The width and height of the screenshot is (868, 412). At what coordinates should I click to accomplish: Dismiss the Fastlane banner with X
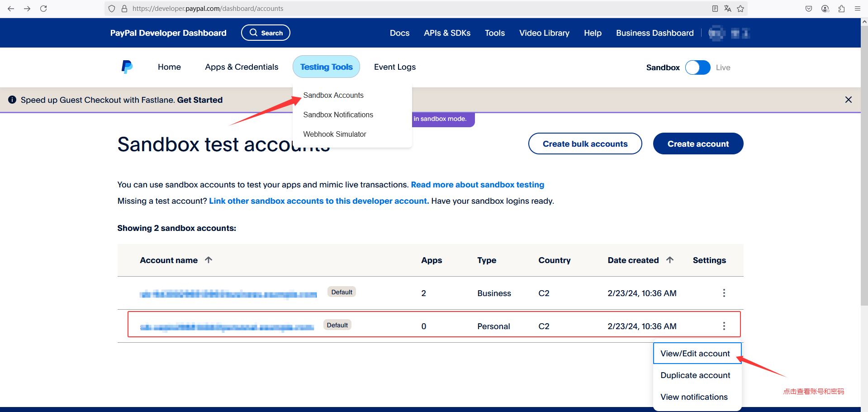point(849,100)
